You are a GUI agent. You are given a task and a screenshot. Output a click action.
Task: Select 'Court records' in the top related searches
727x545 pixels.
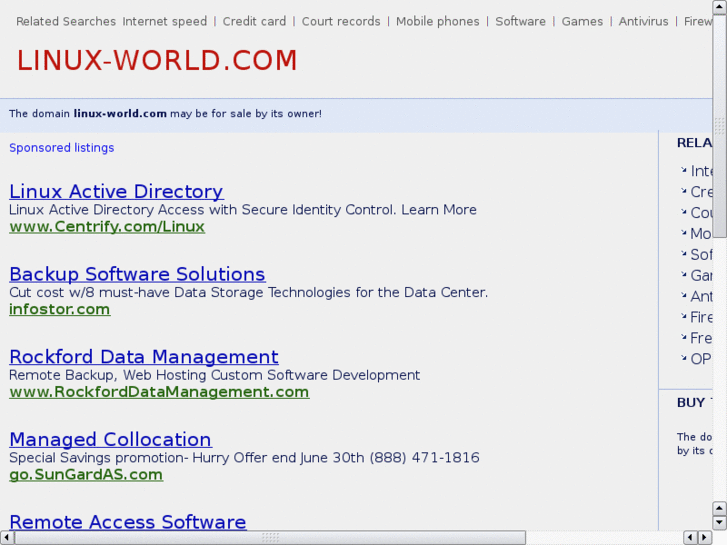pyautogui.click(x=341, y=21)
